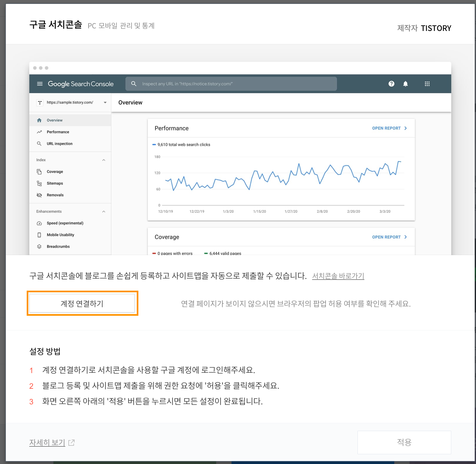The width and height of the screenshot is (476, 464).
Task: Click the Overview page heading
Action: pyautogui.click(x=130, y=103)
